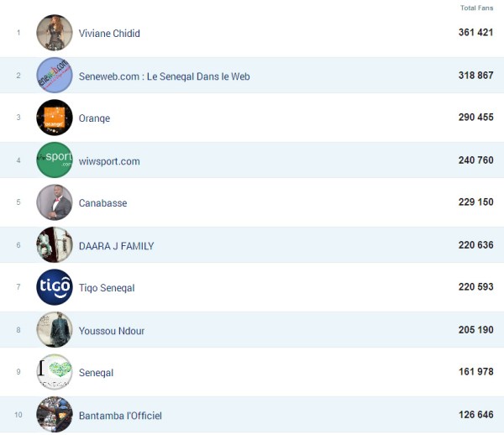
Task: Click the Senegal page heart avatar
Action: (x=55, y=372)
